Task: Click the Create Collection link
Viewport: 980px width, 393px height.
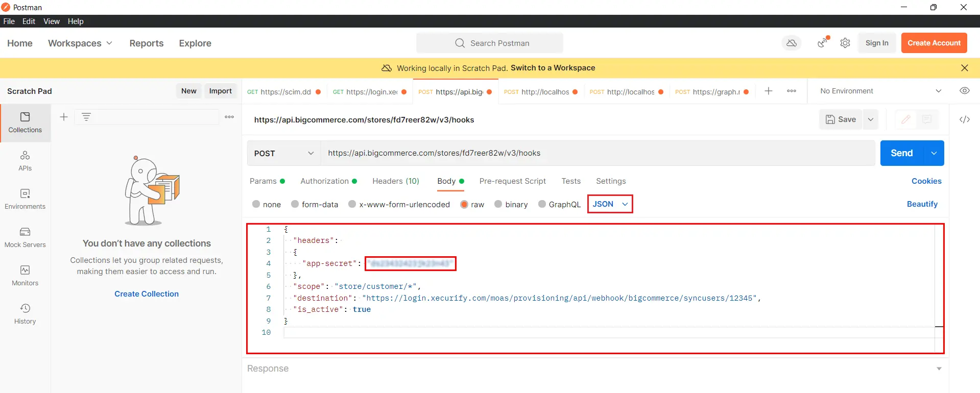Action: tap(147, 293)
